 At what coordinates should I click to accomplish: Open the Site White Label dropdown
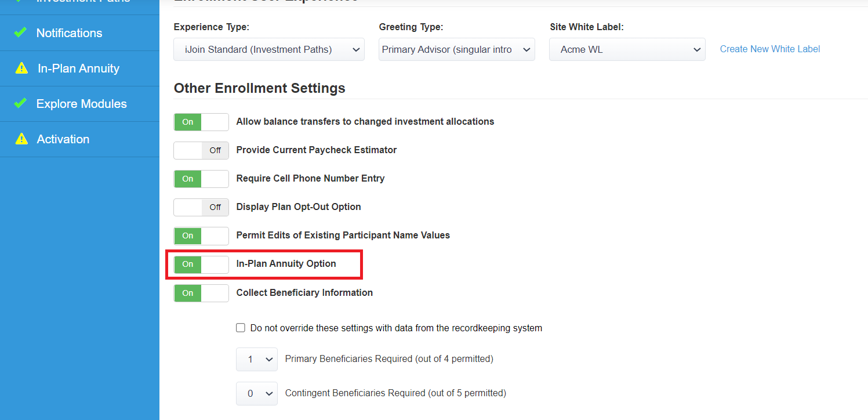point(627,49)
